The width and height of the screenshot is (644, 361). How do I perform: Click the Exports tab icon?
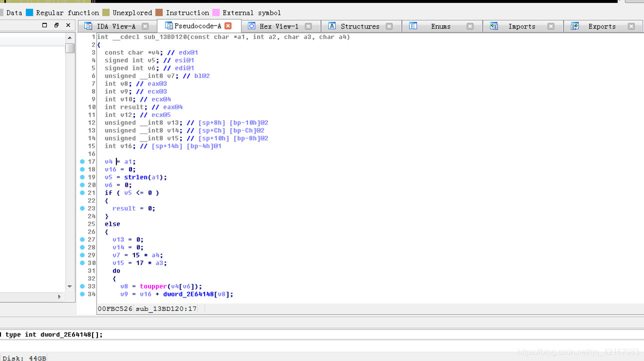tap(574, 26)
